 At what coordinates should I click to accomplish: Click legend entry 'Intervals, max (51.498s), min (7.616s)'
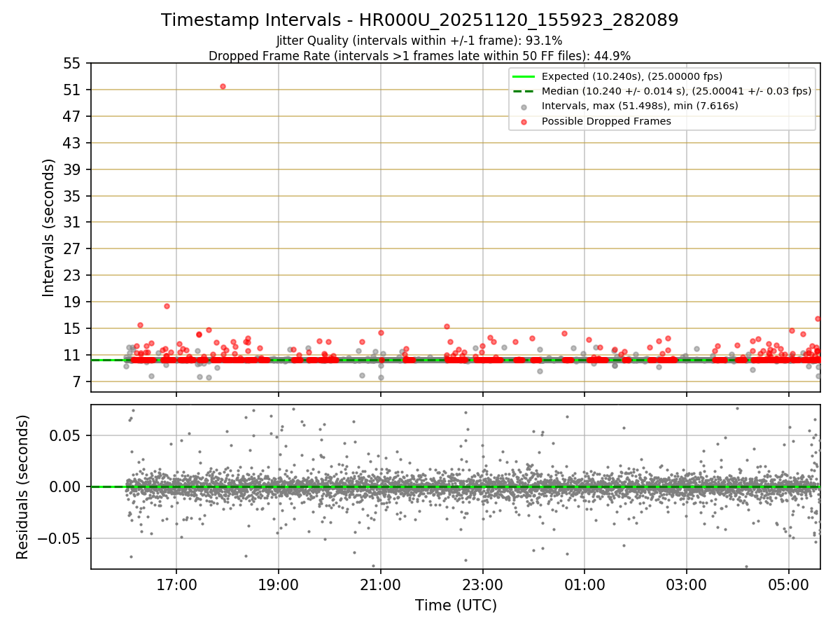pos(640,106)
